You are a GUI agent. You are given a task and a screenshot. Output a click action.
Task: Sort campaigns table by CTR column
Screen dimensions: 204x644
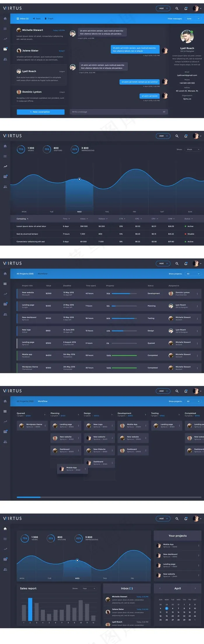(x=122, y=219)
